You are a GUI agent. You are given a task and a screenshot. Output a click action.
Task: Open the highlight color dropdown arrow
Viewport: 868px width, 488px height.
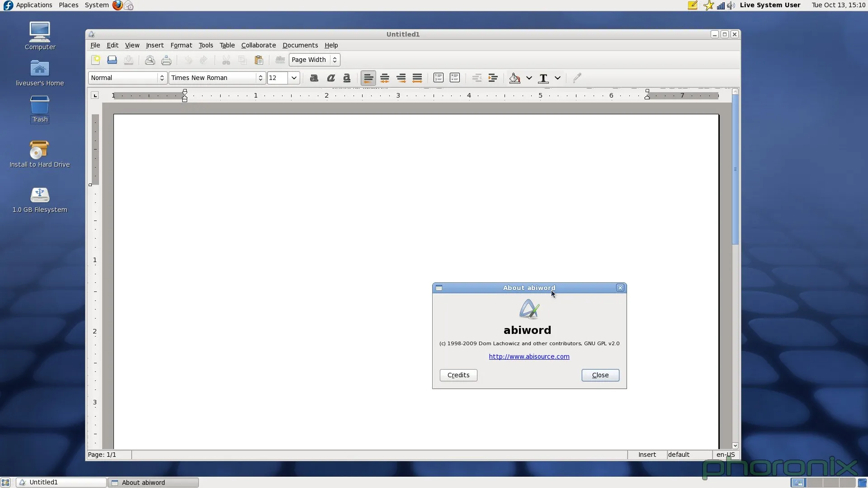pos(529,78)
